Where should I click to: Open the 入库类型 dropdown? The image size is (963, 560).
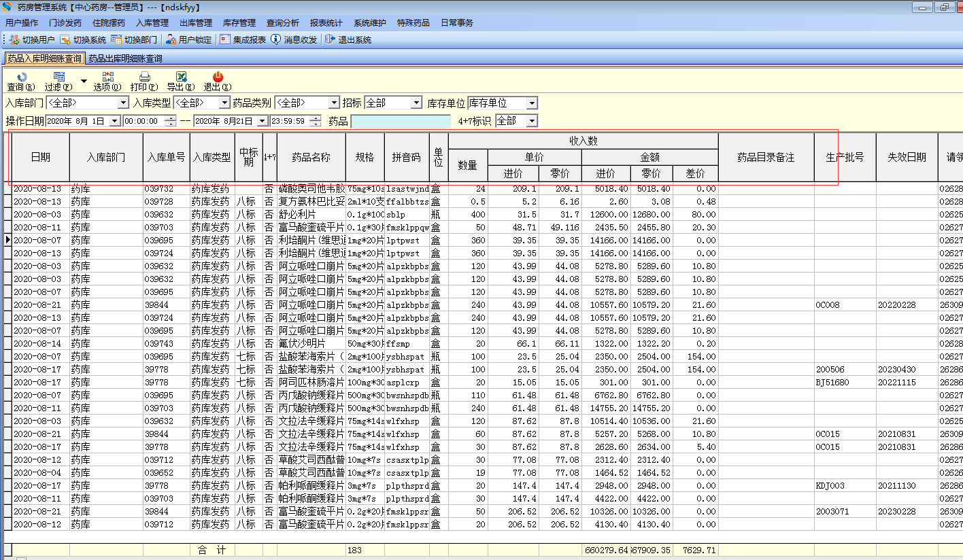pos(224,103)
